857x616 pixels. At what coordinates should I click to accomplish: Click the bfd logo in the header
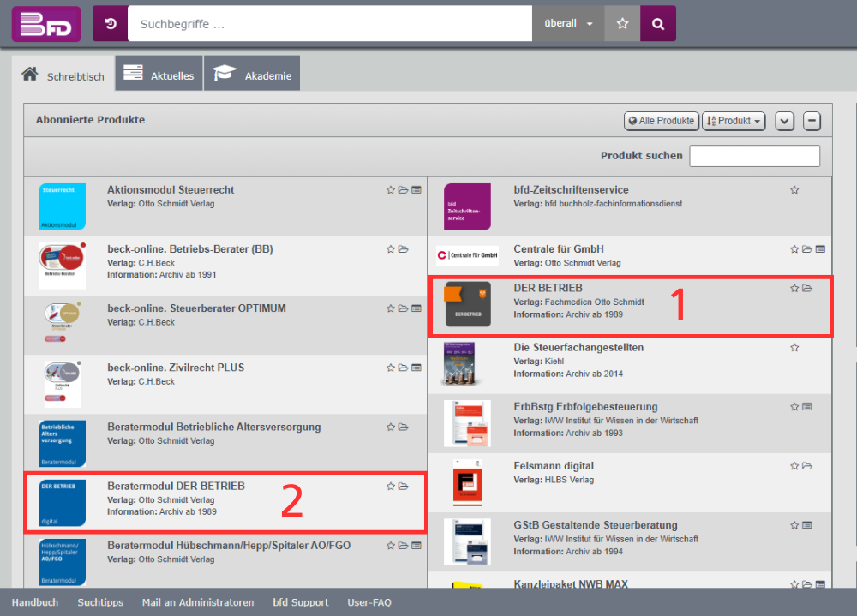pos(46,24)
